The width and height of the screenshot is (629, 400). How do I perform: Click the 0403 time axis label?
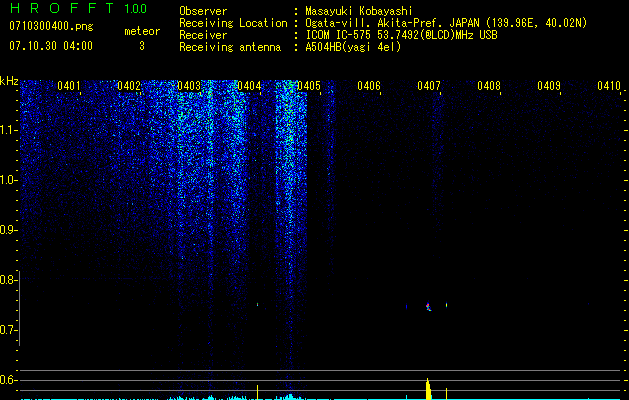pos(189,86)
